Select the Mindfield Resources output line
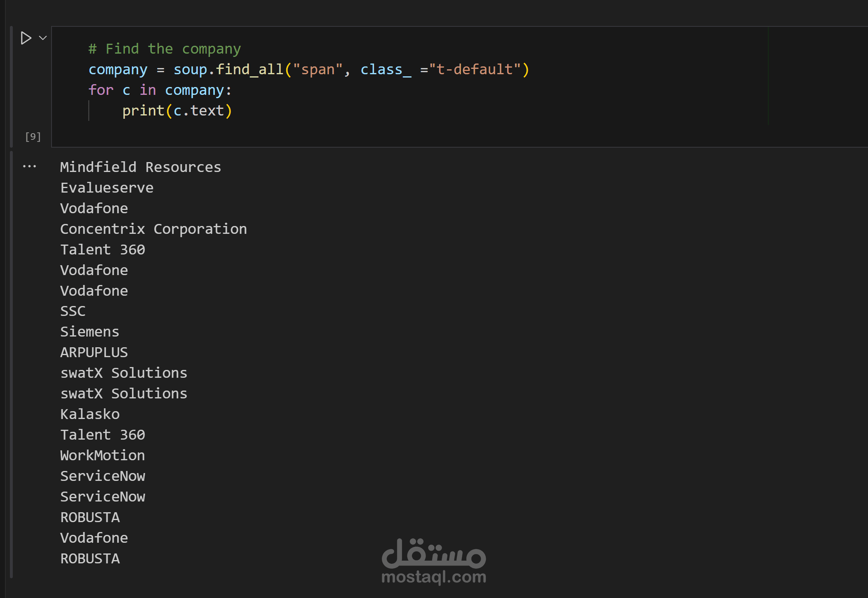 [x=140, y=167]
